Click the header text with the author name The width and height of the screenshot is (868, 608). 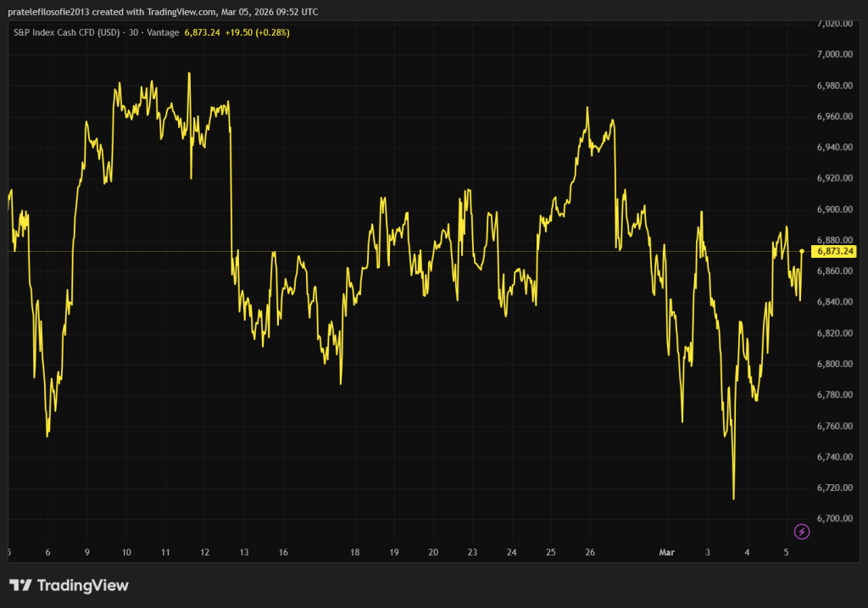pyautogui.click(x=163, y=12)
